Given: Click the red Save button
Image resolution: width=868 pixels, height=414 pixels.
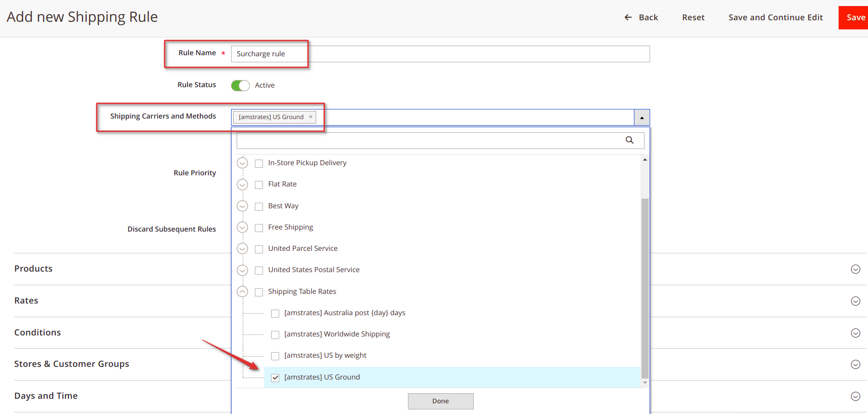Looking at the screenshot, I should click(x=854, y=18).
